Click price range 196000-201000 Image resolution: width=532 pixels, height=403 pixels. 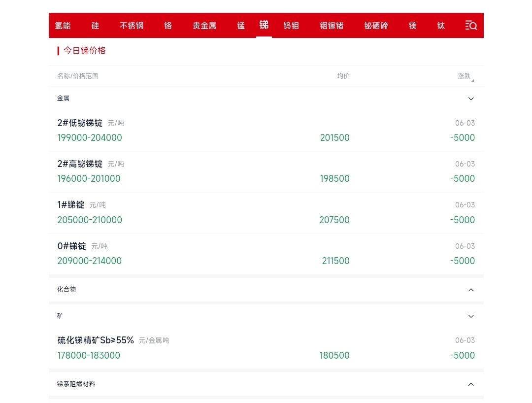[89, 179]
